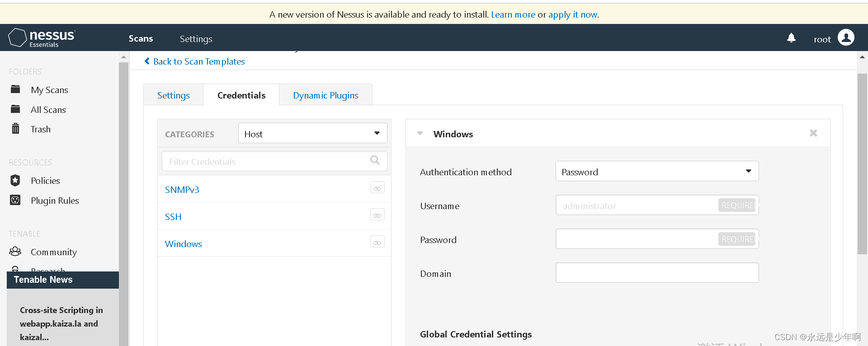The height and width of the screenshot is (346, 868).
Task: Click the infinity badge next to SNMPv3
Action: tap(377, 188)
